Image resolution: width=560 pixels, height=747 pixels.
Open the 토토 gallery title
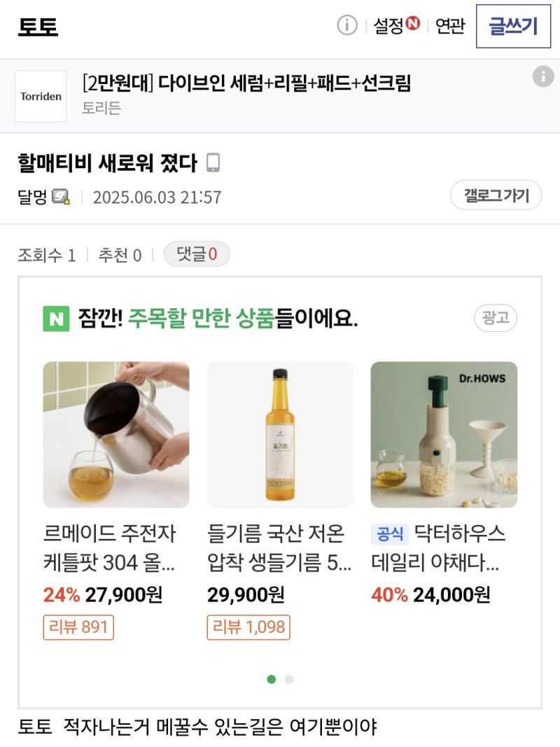click(x=38, y=26)
